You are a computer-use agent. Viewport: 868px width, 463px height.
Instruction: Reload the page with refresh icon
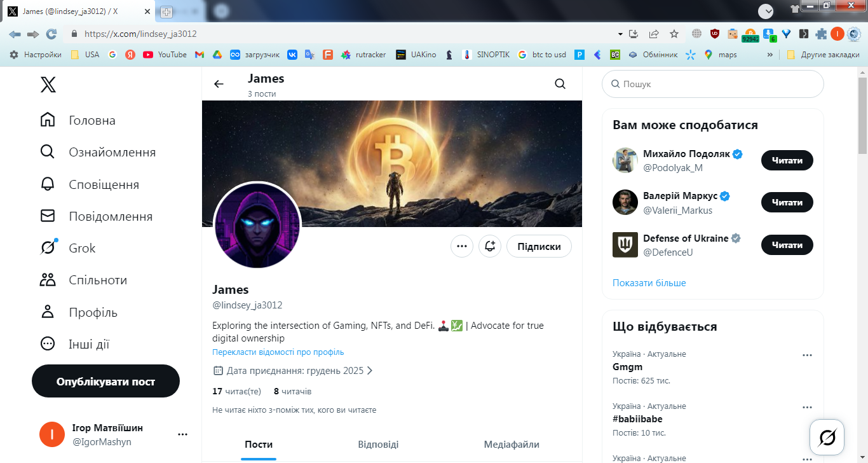(51, 34)
